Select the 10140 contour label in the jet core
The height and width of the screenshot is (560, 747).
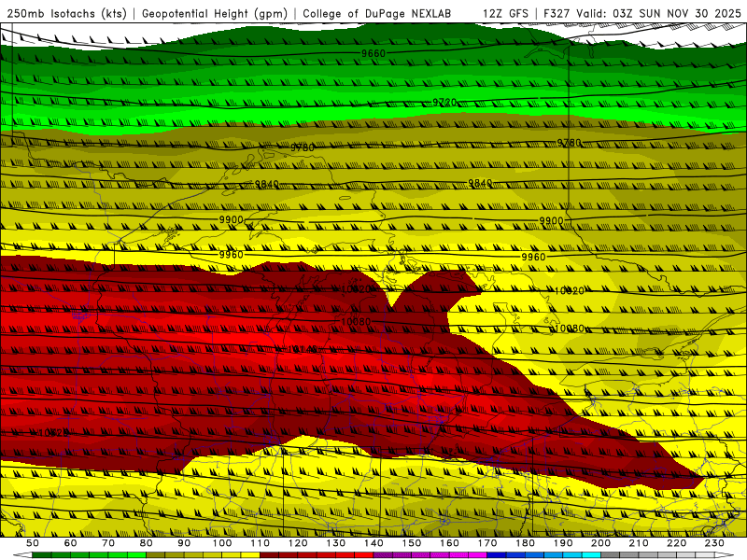pos(302,349)
